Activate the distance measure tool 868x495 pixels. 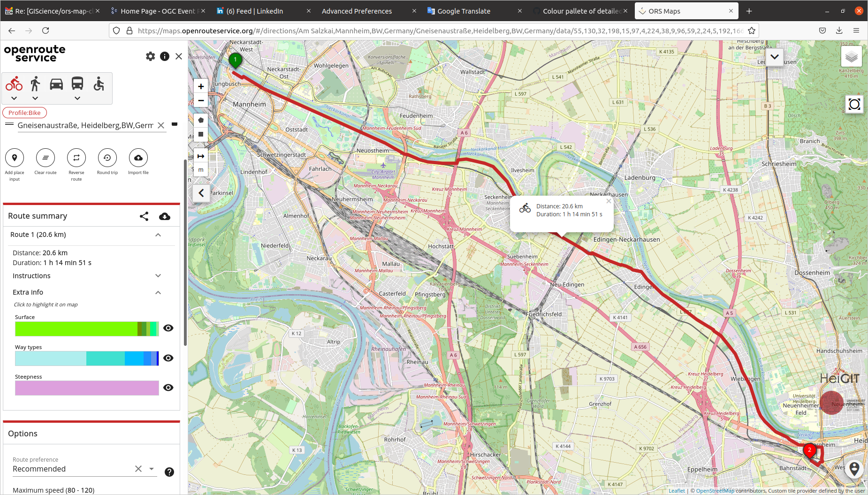pos(201,156)
